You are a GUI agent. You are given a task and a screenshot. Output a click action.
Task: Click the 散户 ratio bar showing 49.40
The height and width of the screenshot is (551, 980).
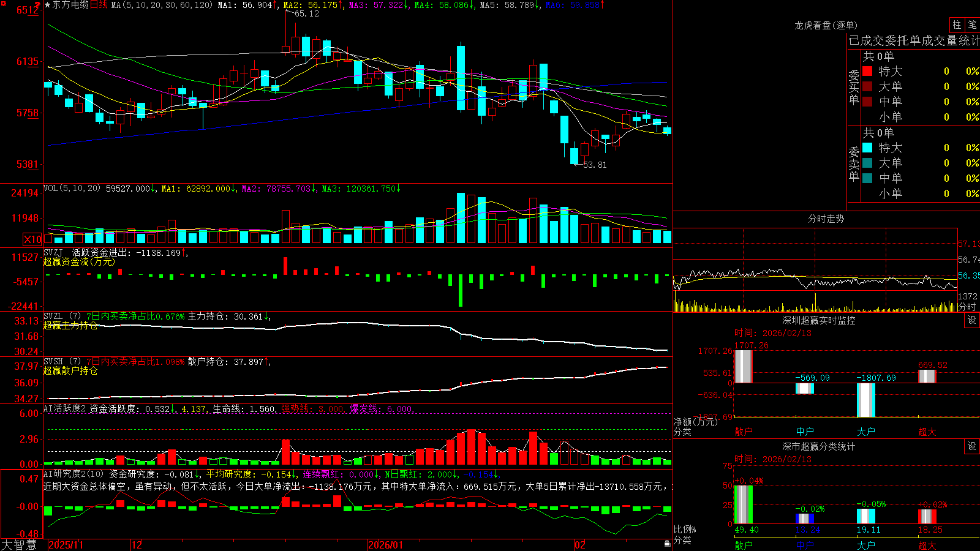click(744, 504)
